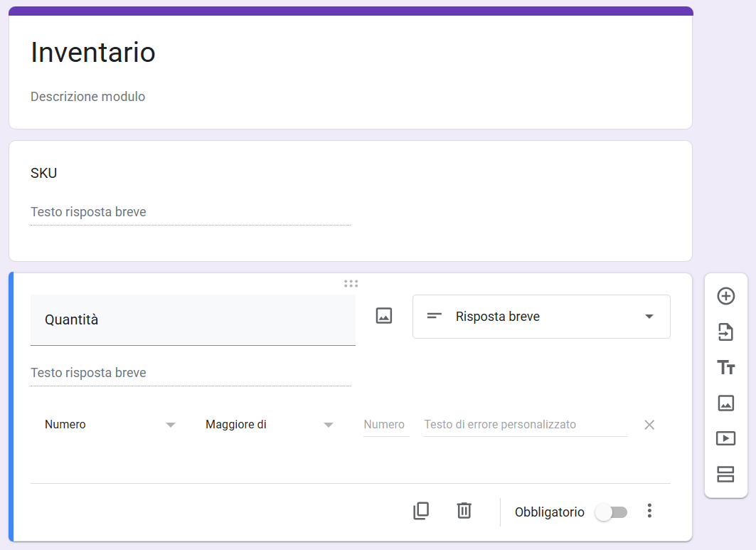This screenshot has height=550, width=756.
Task: Remove the number validation rule
Action: tap(649, 424)
